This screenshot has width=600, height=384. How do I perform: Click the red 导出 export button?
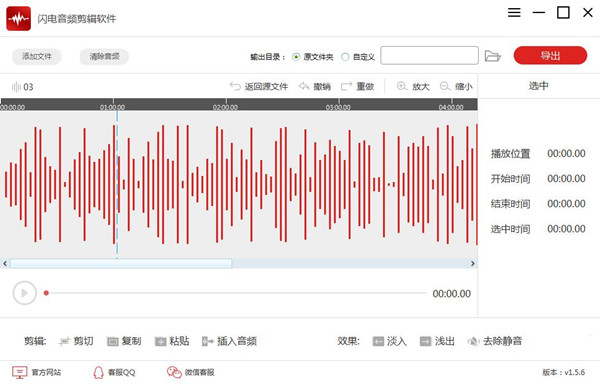click(x=550, y=55)
